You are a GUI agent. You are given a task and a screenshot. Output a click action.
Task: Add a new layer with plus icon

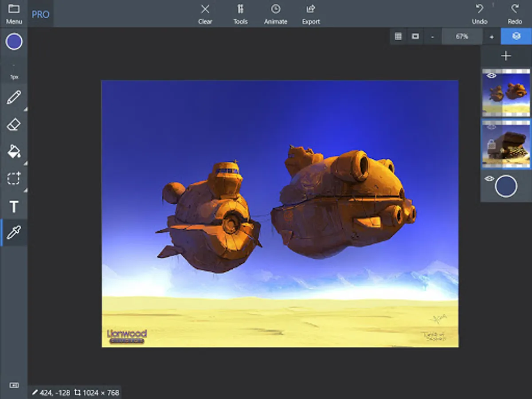pos(506,56)
